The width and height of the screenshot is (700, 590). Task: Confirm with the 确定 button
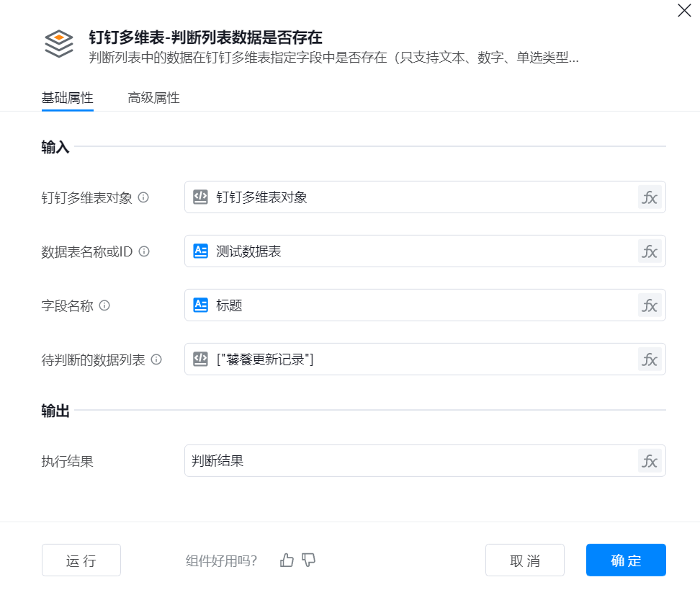pos(626,560)
